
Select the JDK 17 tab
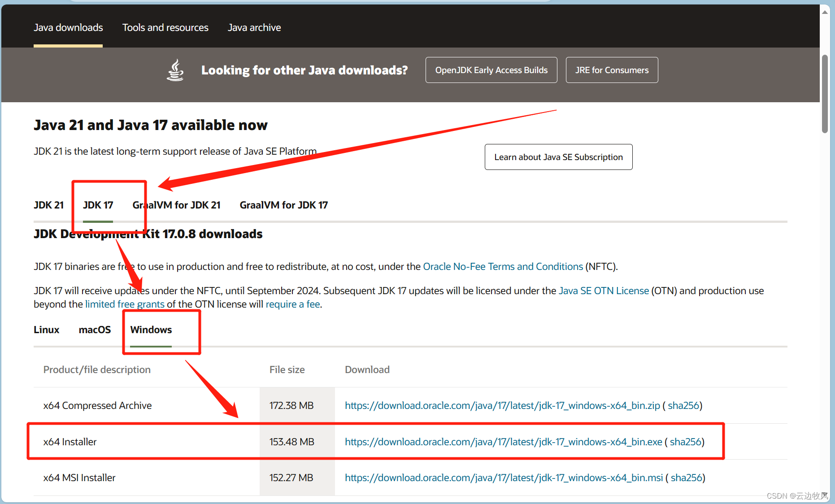(x=98, y=205)
